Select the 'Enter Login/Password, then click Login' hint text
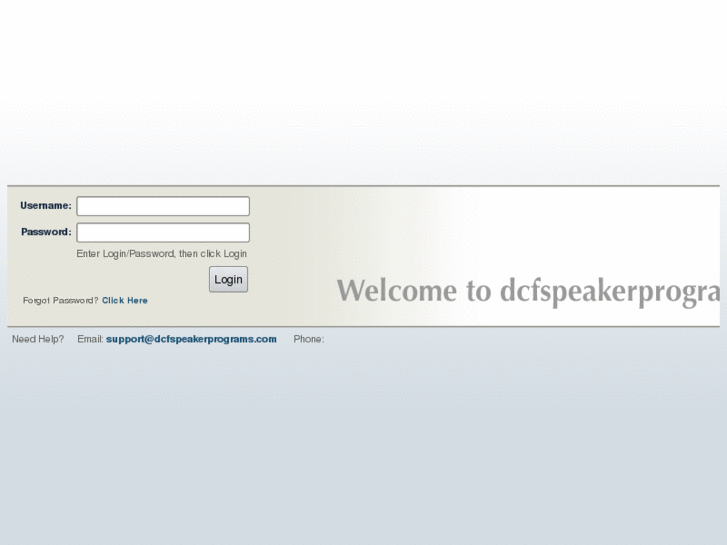This screenshot has height=545, width=727. tap(161, 254)
